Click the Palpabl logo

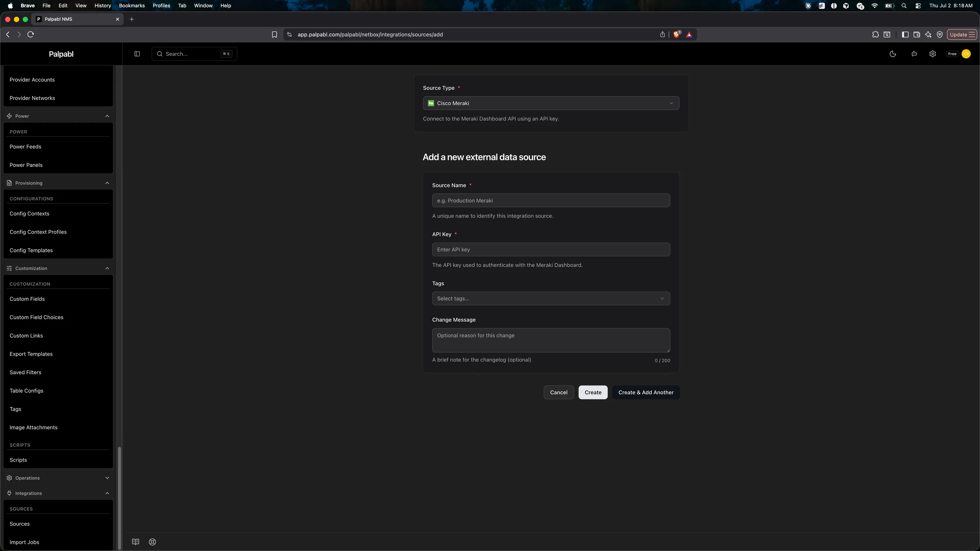[x=61, y=54]
